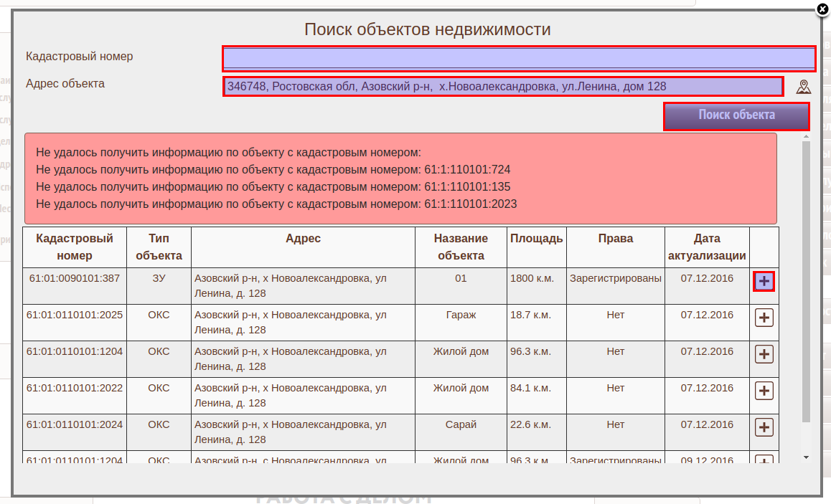831x504 pixels.
Task: Click the results scrollbar down arrow
Action: 806,457
